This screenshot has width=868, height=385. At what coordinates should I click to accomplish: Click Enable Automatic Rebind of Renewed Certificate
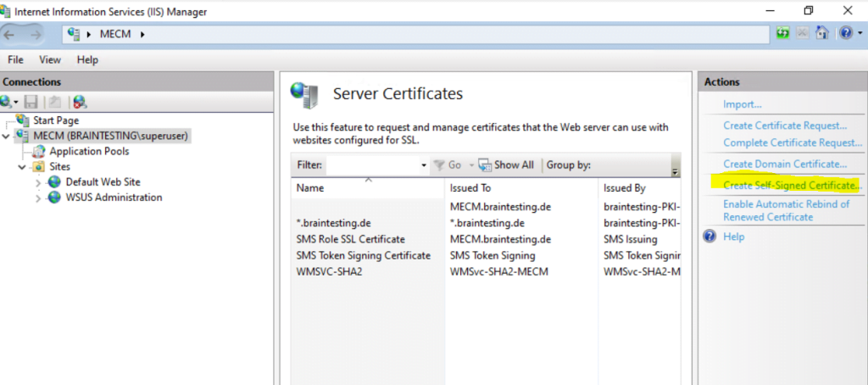(786, 210)
